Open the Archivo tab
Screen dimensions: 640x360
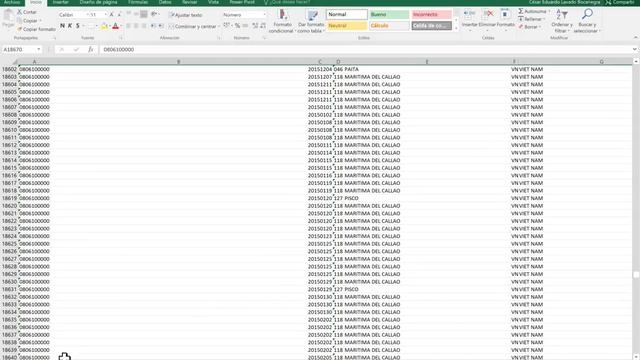coord(12,2)
